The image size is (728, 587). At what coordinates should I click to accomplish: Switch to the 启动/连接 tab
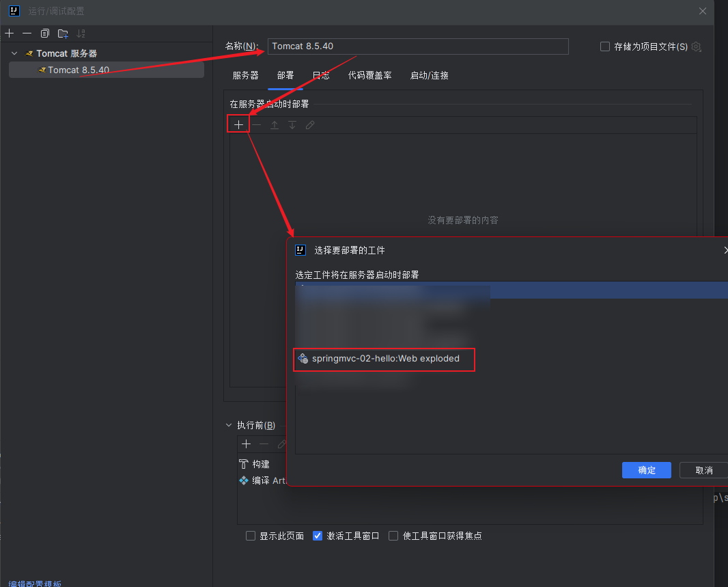click(429, 75)
